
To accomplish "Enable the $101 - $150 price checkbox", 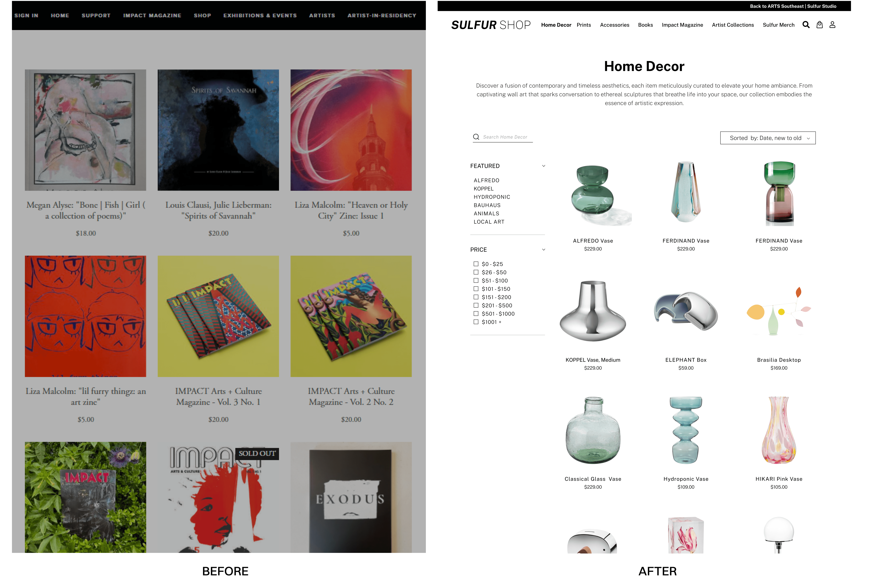I will pos(476,289).
